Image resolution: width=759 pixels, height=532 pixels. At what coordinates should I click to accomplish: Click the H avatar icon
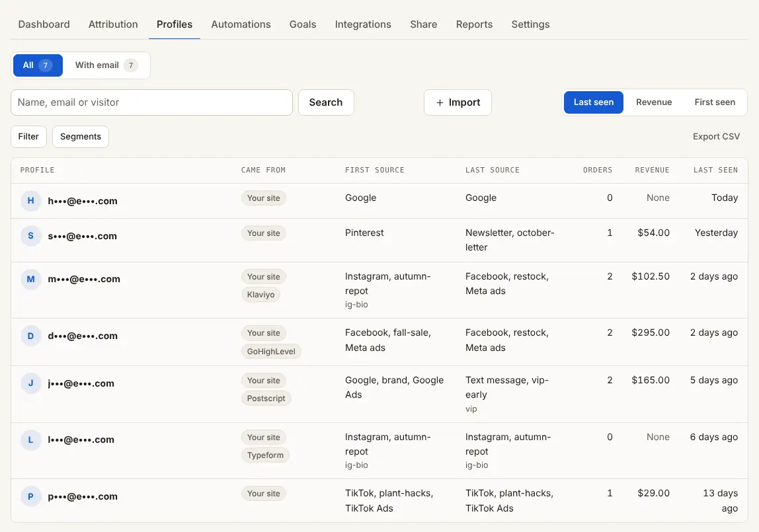(x=30, y=201)
